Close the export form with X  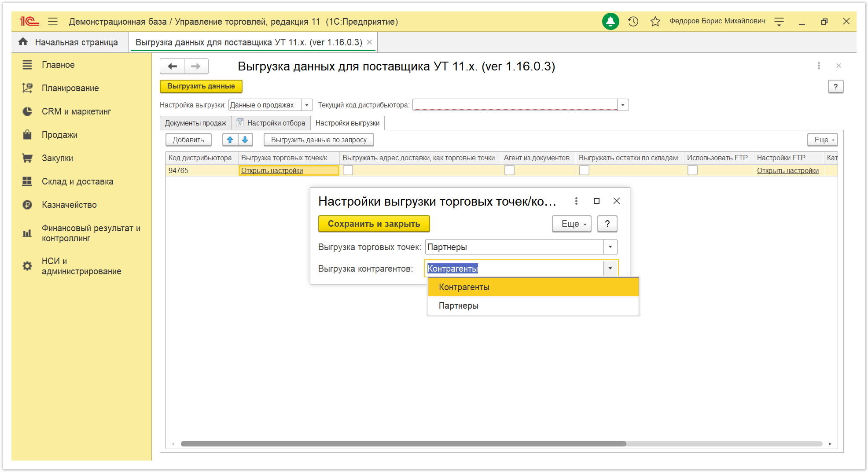pyautogui.click(x=839, y=66)
